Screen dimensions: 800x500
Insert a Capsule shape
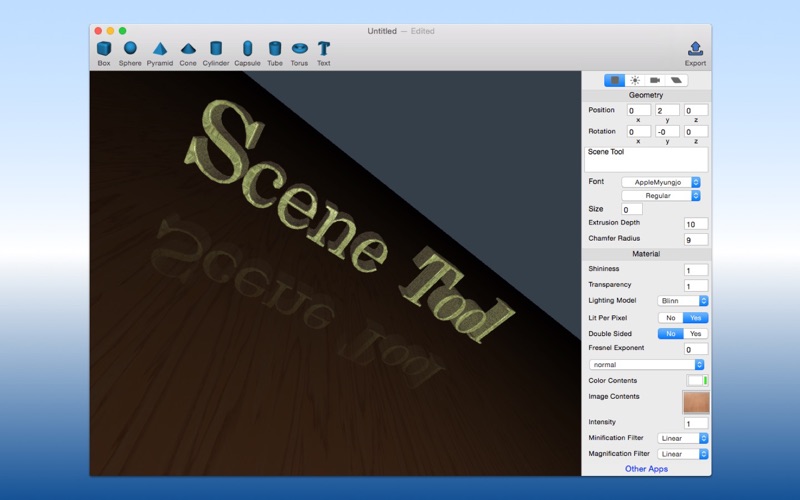click(247, 49)
